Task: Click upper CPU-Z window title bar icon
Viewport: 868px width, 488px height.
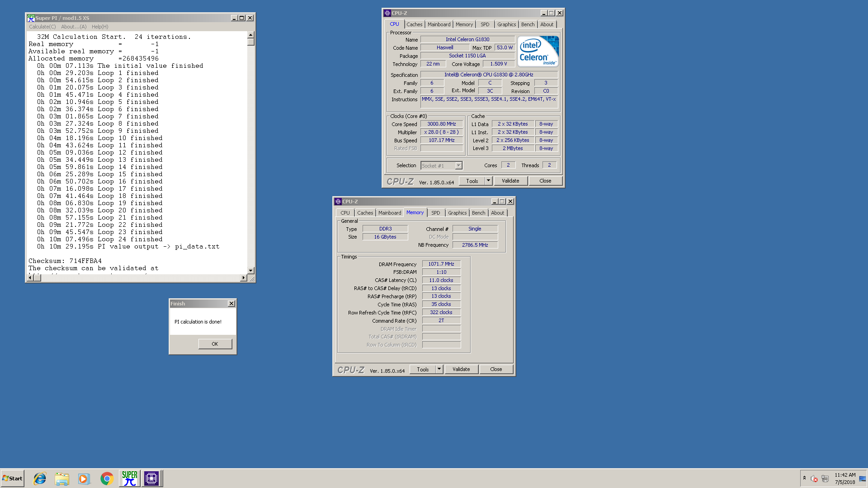Action: pyautogui.click(x=387, y=13)
